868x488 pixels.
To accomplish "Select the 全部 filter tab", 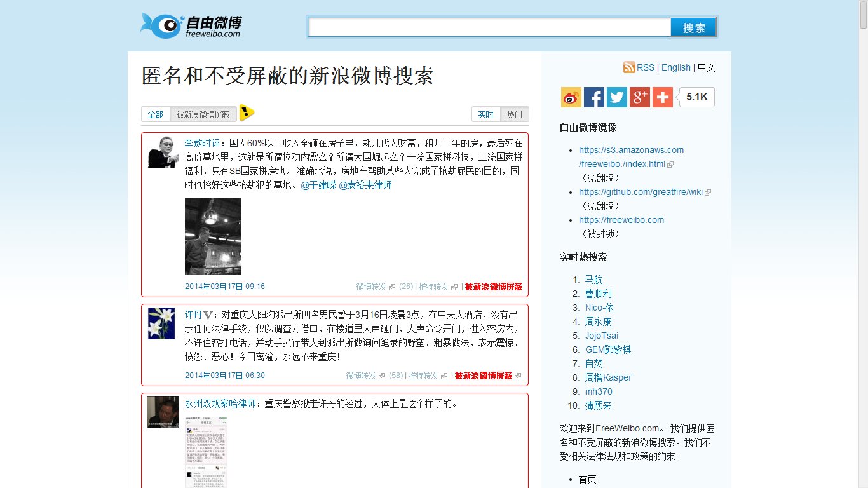I will coord(156,114).
